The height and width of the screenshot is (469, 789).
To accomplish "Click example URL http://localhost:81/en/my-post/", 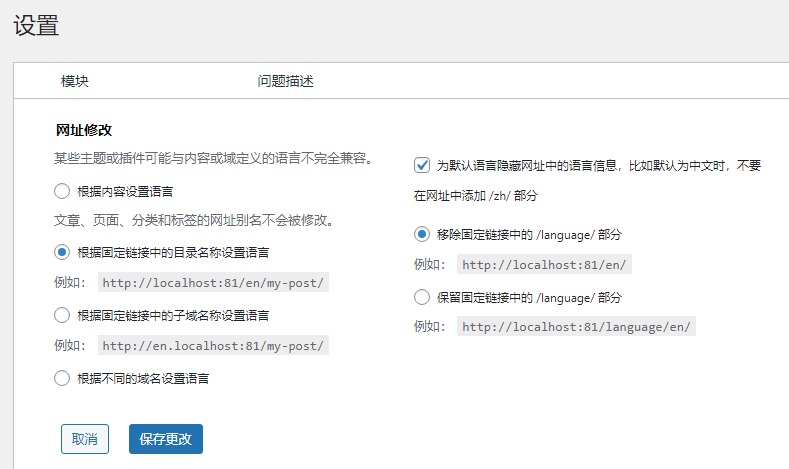I will [x=213, y=283].
